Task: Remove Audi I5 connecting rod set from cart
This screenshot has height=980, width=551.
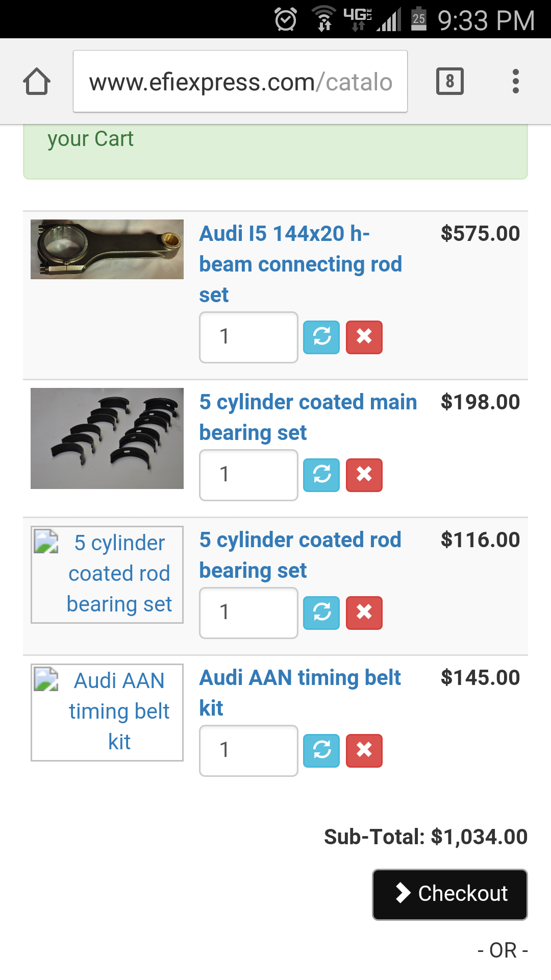Action: 364,337
